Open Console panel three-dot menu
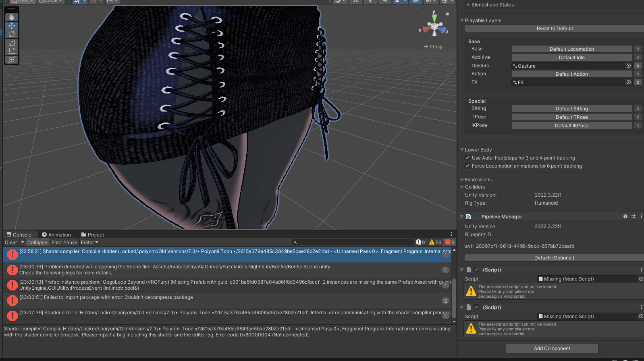The height and width of the screenshot is (361, 644). click(451, 234)
